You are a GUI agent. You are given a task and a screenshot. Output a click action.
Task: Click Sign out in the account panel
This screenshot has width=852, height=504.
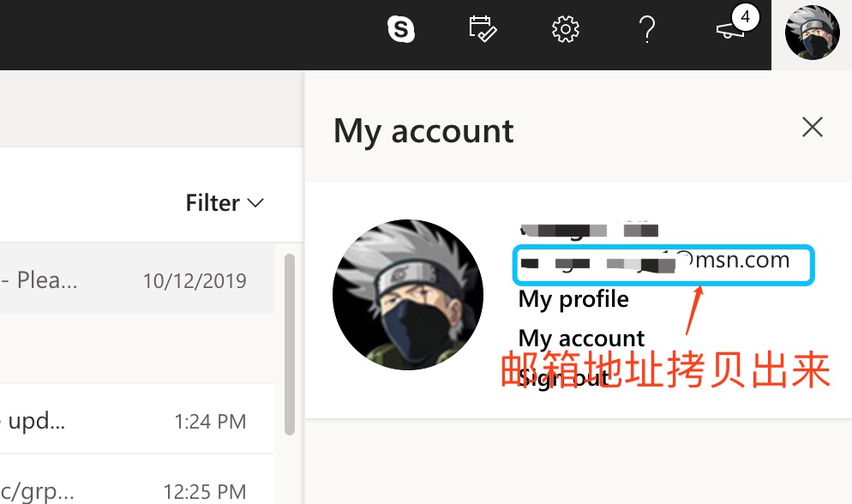563,377
